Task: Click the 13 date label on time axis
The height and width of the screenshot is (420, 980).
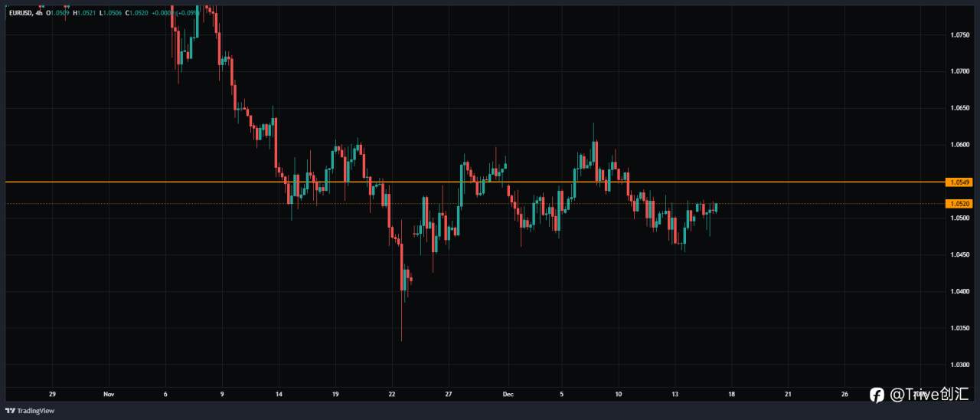Action: tap(675, 394)
